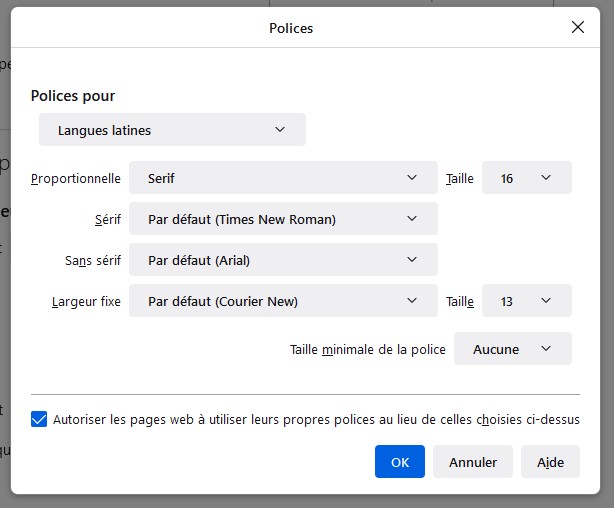The height and width of the screenshot is (508, 614).
Task: Open the Langues latines language dropdown
Action: click(172, 130)
